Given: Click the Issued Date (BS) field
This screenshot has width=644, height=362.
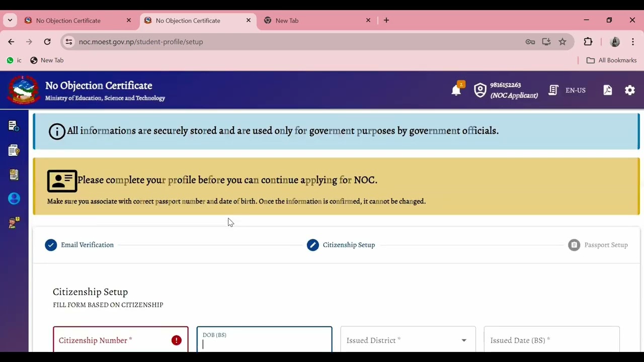Looking at the screenshot, I should (552, 340).
